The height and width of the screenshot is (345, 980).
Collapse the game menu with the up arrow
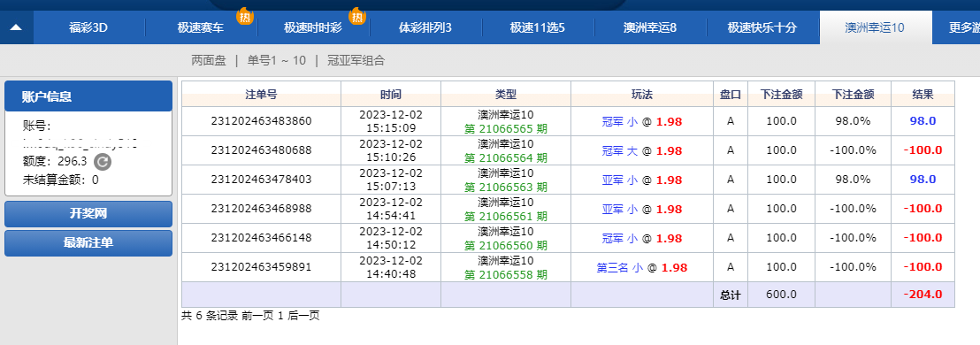(16, 27)
